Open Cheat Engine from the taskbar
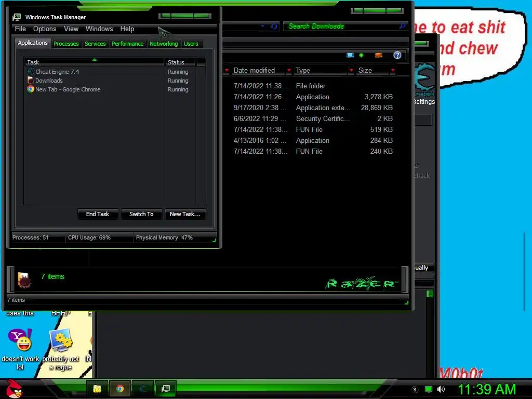Image resolution: width=532 pixels, height=399 pixels. (x=143, y=389)
